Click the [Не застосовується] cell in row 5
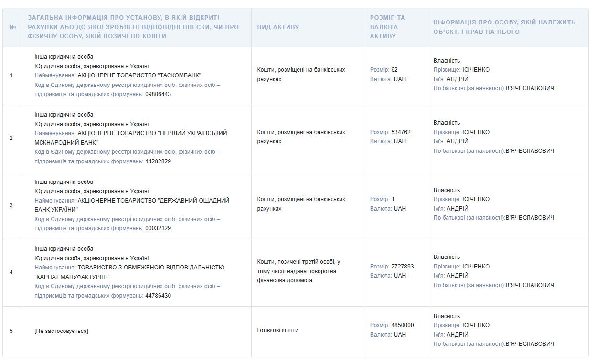The image size is (596, 364). (61, 331)
